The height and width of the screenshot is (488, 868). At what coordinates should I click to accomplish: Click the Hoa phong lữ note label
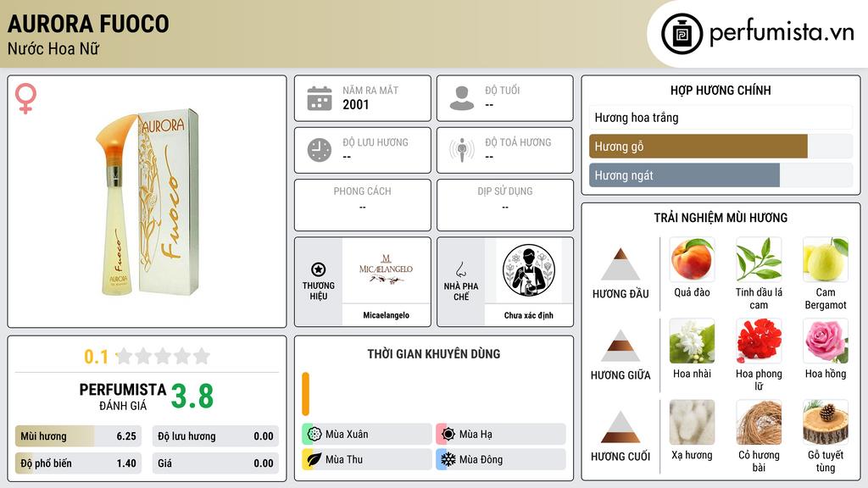point(759,380)
